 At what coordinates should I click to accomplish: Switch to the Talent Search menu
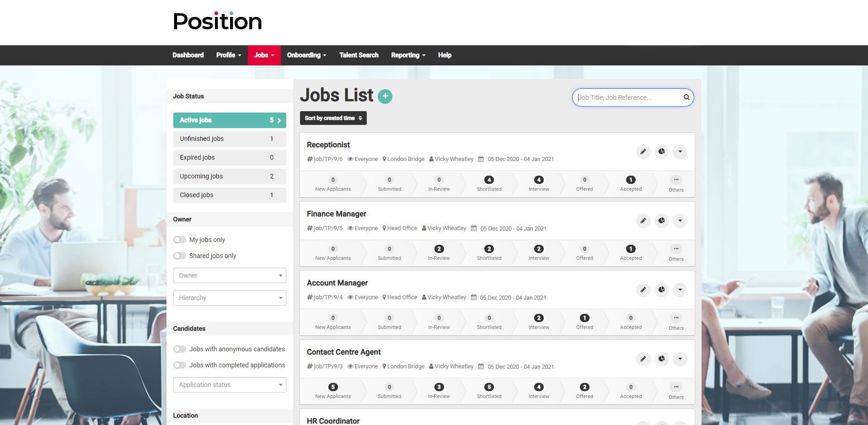pos(359,55)
